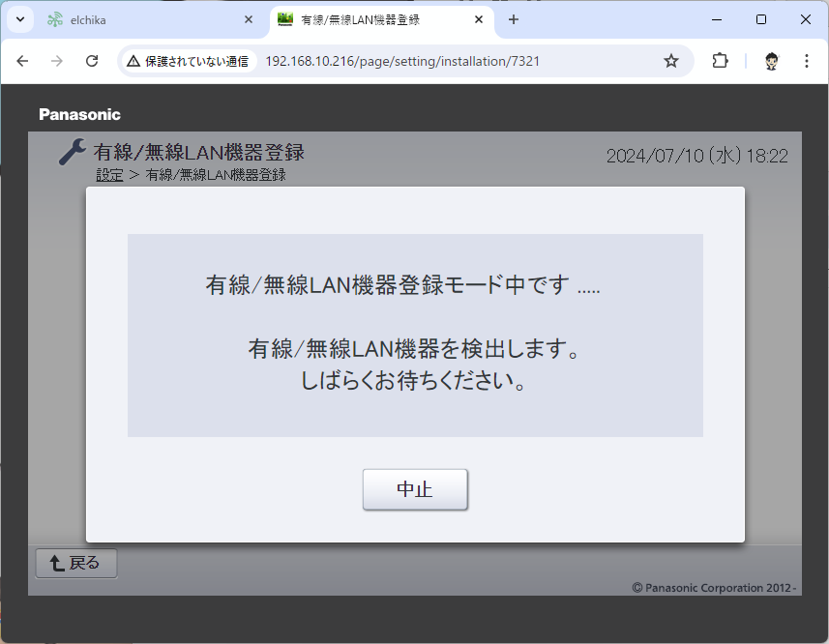This screenshot has height=644, width=829.
Task: Focus the address bar URL 192.168.10.216
Action: [401, 61]
